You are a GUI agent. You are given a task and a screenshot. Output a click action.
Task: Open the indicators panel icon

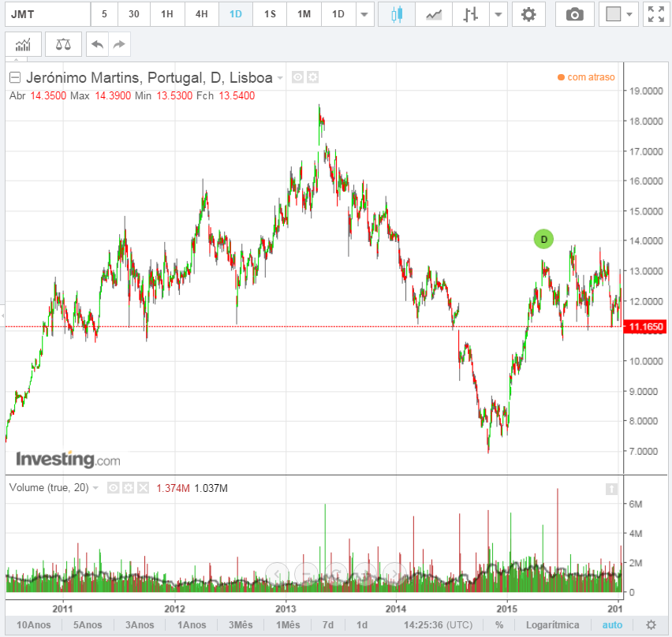click(x=23, y=44)
